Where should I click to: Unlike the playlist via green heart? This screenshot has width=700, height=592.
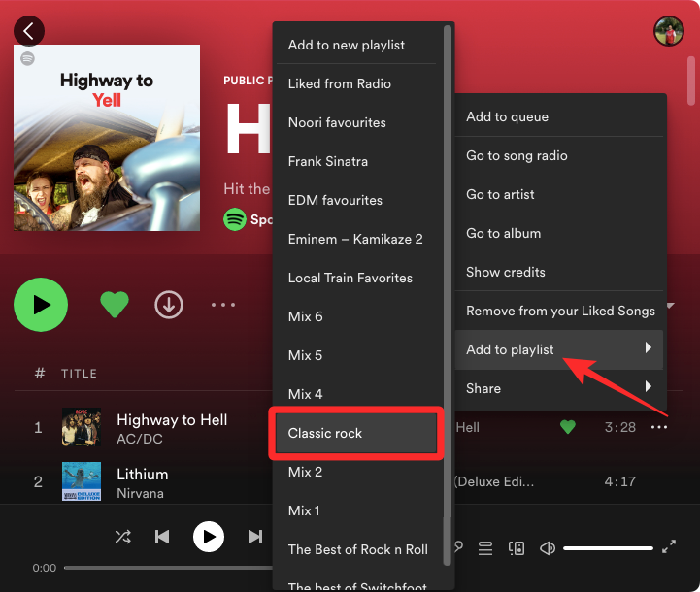click(115, 305)
